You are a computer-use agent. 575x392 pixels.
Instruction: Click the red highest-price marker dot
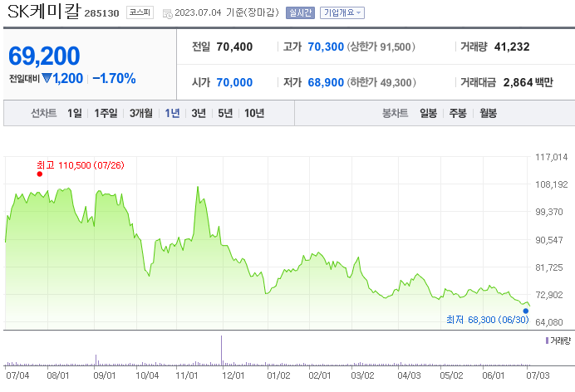click(x=40, y=174)
